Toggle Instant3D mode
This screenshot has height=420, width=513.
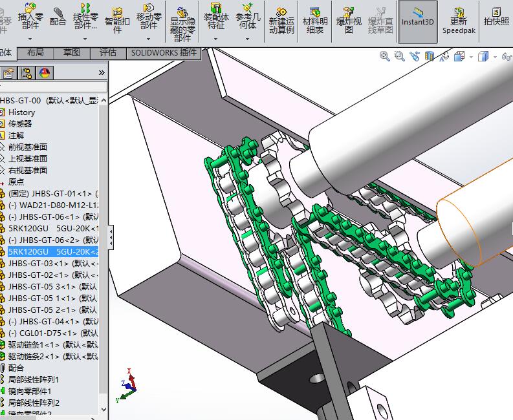[418, 21]
